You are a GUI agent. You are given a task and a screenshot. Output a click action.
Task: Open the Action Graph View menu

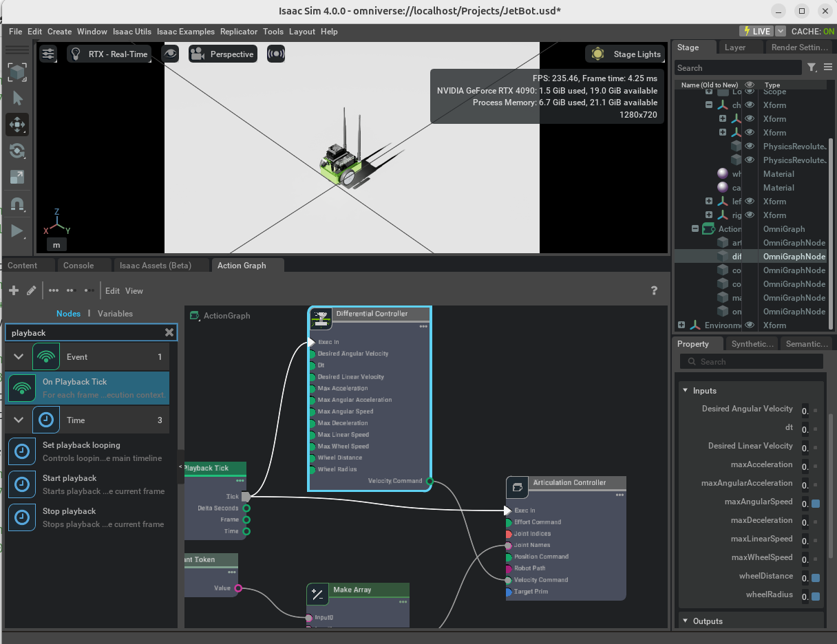coord(134,291)
